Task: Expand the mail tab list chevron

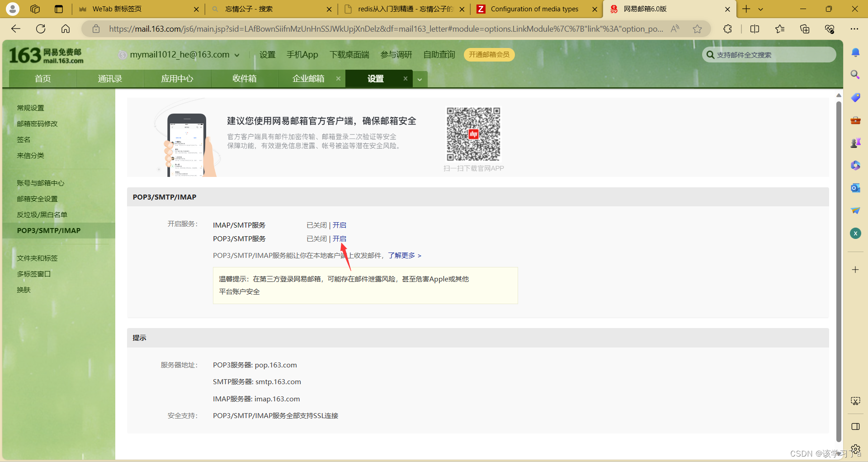Action: (420, 79)
